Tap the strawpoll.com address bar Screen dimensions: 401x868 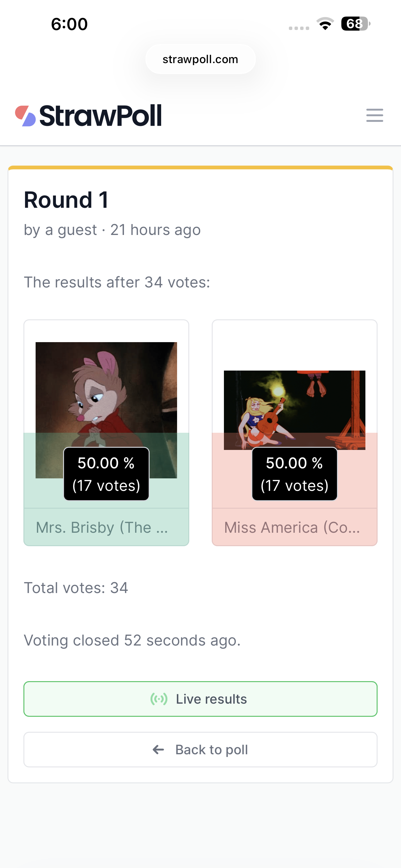tap(200, 59)
